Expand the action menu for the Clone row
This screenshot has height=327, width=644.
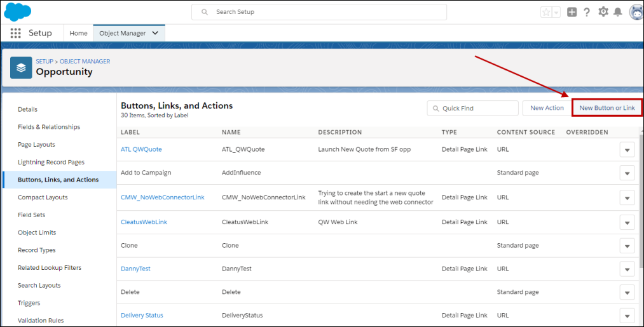pyautogui.click(x=627, y=246)
